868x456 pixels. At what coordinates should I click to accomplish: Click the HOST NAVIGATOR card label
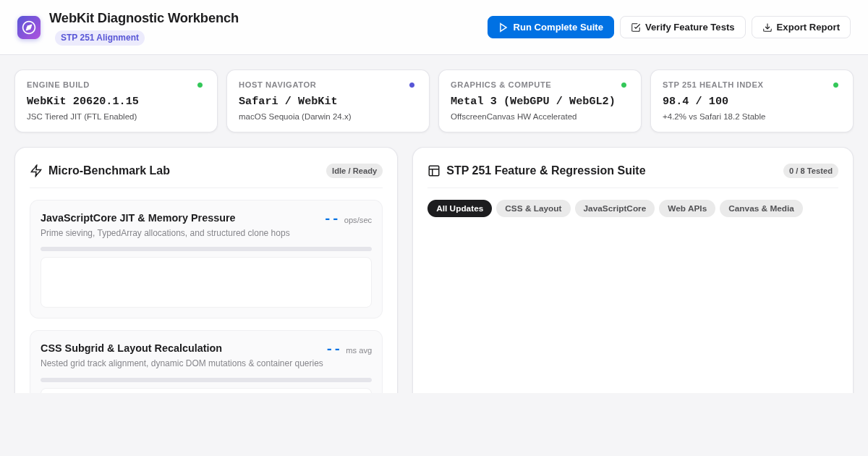278,85
